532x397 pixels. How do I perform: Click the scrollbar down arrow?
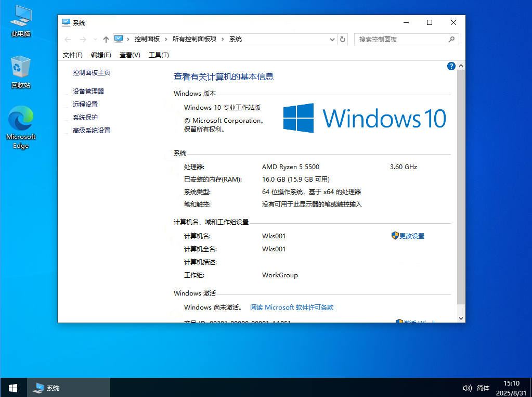point(461,318)
